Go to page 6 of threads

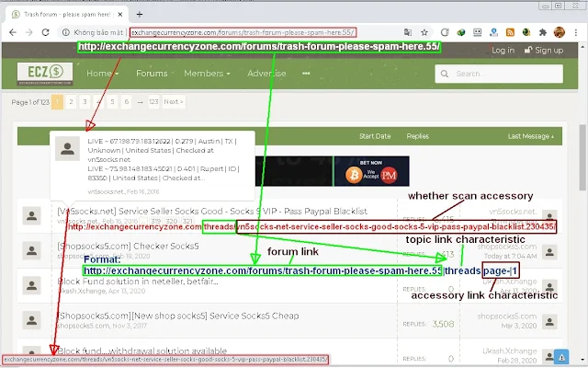127,102
